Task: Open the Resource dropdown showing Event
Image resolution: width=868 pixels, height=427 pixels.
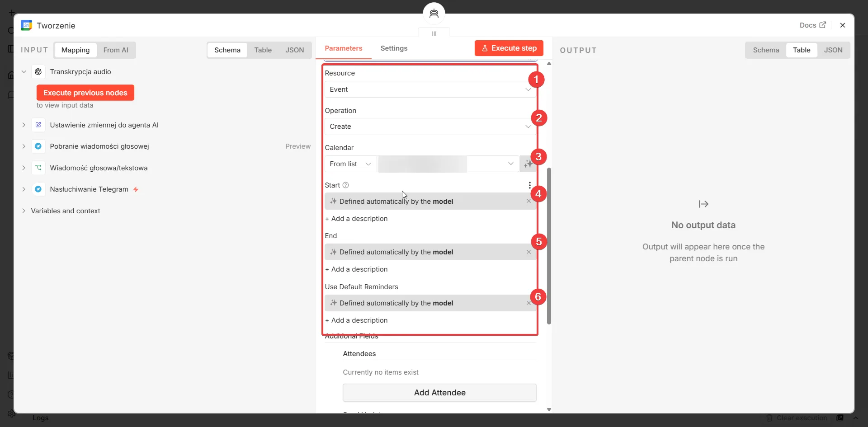Action: 430,89
